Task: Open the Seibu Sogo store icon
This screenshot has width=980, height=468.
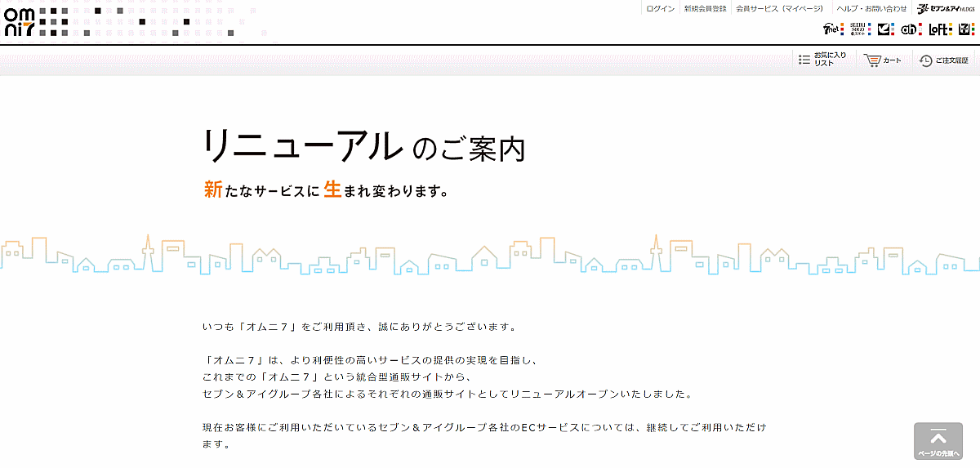Action: pyautogui.click(x=857, y=29)
